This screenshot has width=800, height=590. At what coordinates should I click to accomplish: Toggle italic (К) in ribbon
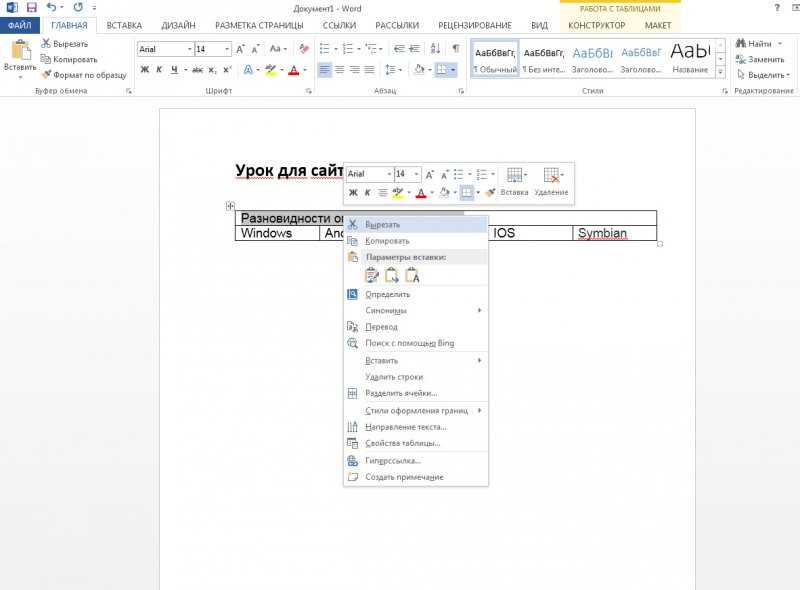coord(159,69)
